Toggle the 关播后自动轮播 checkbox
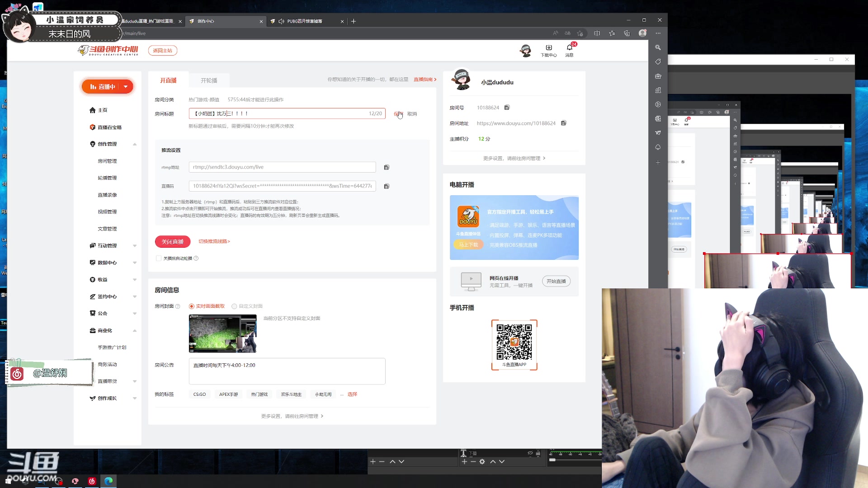This screenshot has height=488, width=868. coord(159,258)
